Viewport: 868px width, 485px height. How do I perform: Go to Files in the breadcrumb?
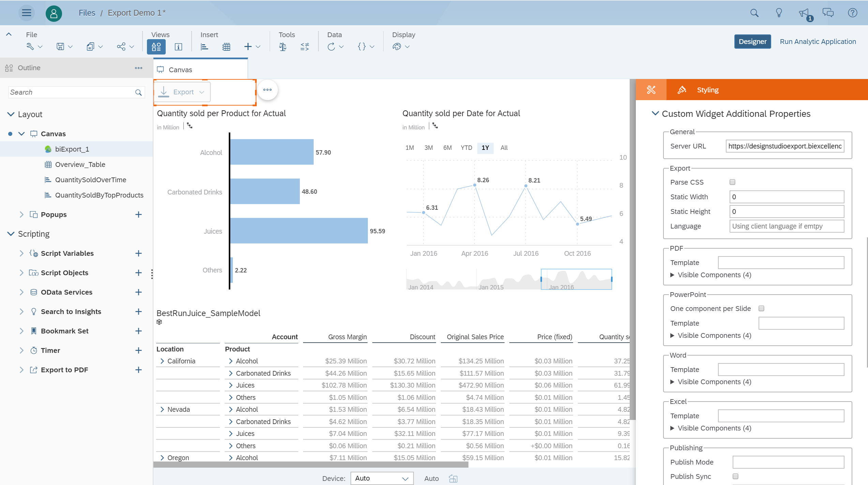coord(87,13)
